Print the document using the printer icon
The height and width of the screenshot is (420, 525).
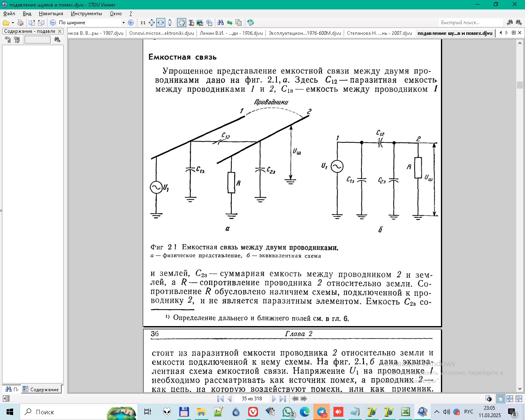click(x=20, y=23)
